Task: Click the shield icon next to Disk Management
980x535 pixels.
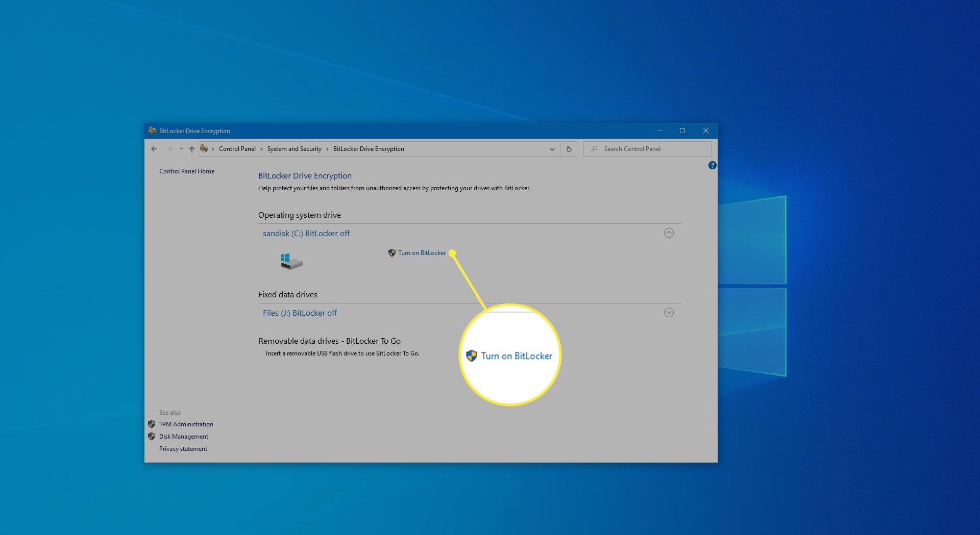Action: [152, 437]
